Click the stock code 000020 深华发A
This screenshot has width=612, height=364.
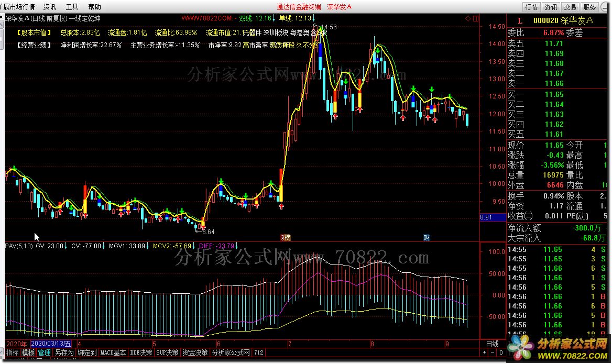(563, 20)
